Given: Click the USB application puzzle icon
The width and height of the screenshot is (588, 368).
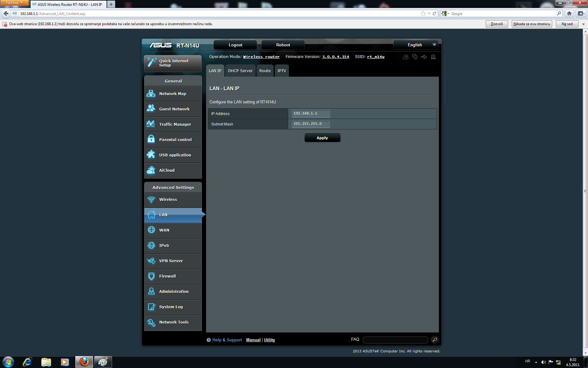Looking at the screenshot, I should (x=151, y=154).
